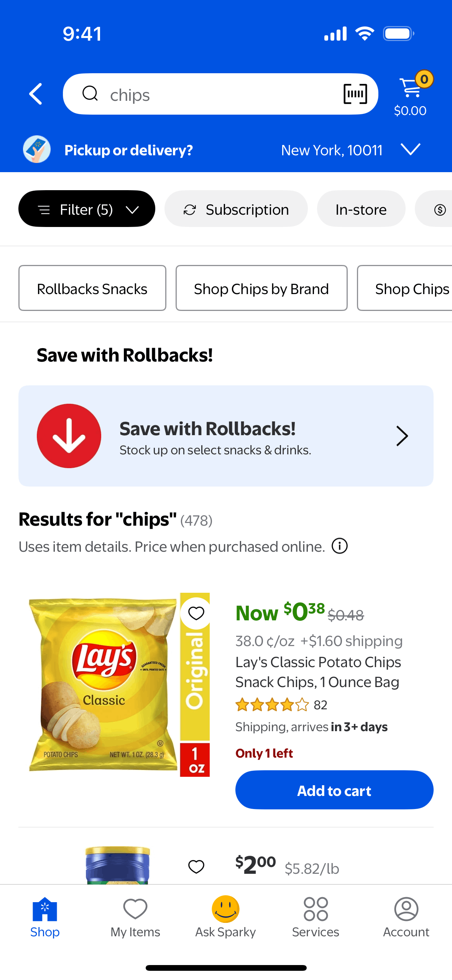452x980 pixels.
Task: Tap the back arrow icon
Action: (36, 94)
